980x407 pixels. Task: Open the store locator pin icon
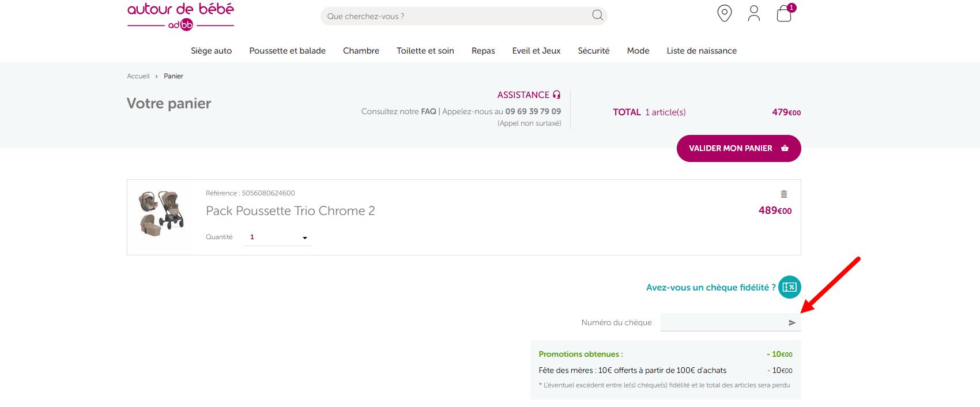tap(725, 13)
